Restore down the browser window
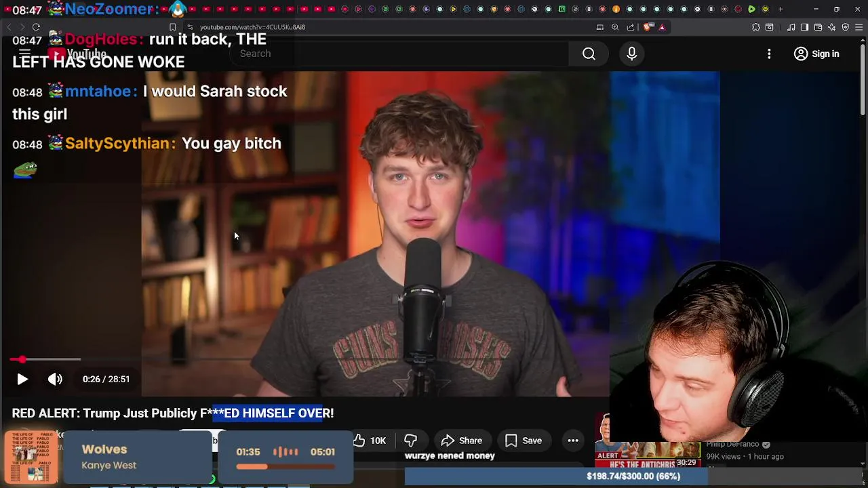The width and height of the screenshot is (868, 488). click(x=836, y=9)
